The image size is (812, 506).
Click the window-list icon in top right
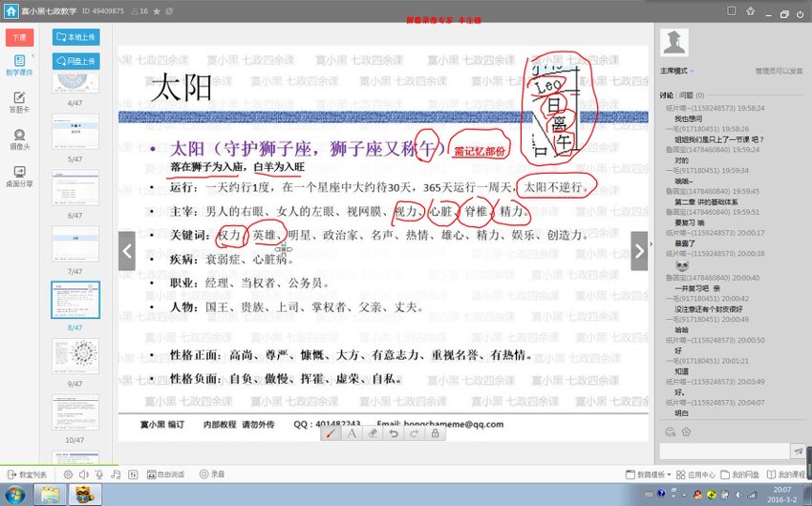[x=731, y=11]
